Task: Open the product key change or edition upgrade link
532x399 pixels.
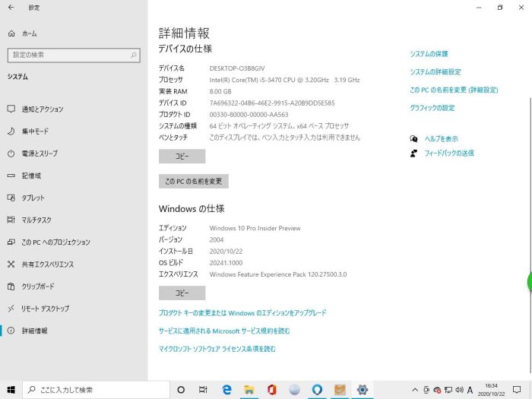Action: [242, 313]
